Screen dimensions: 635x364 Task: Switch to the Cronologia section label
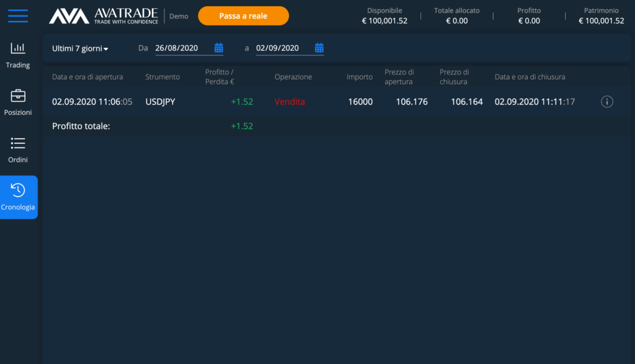(x=19, y=206)
